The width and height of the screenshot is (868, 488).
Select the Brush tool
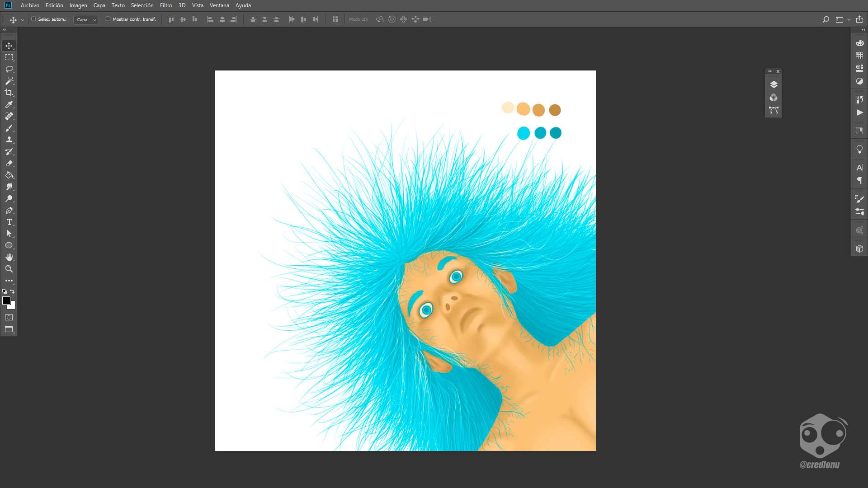point(9,128)
